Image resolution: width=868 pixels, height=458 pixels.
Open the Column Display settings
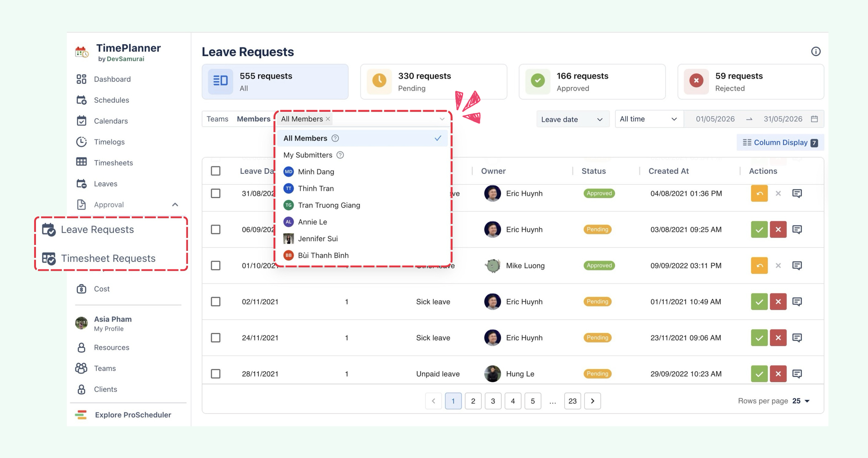coord(780,142)
